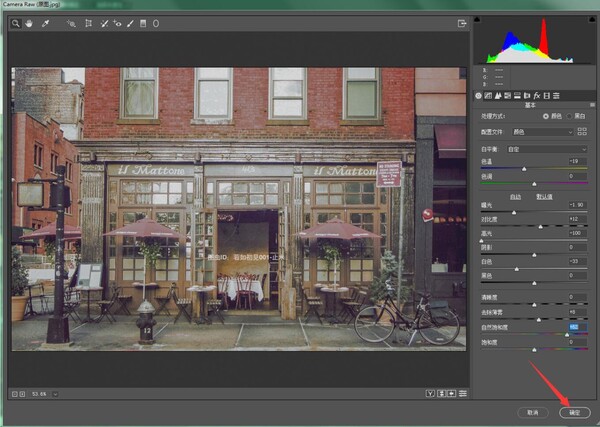Switch to the Calibration tab
The height and width of the screenshot is (427, 600).
(547, 96)
